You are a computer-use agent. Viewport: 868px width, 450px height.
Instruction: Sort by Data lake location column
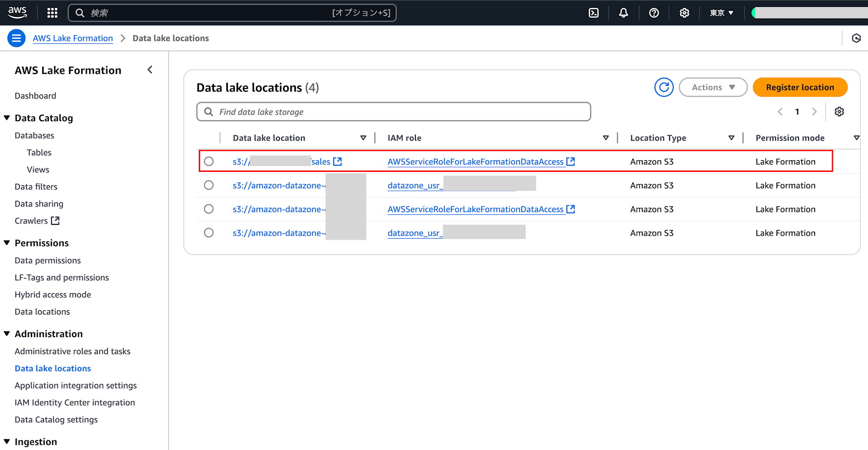(363, 138)
